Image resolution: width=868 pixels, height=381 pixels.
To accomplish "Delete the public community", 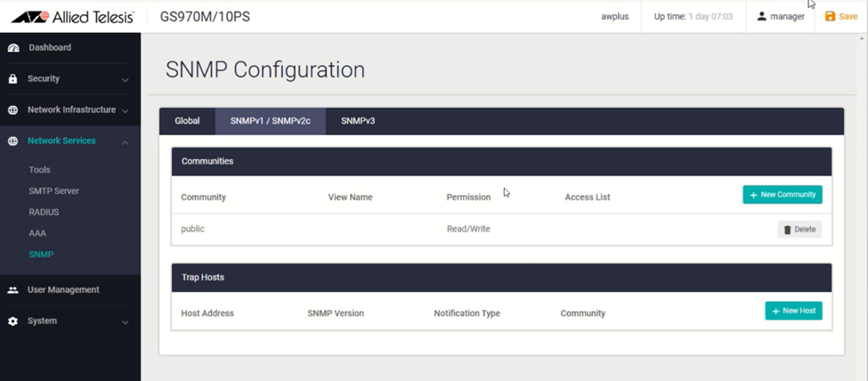I will 799,230.
